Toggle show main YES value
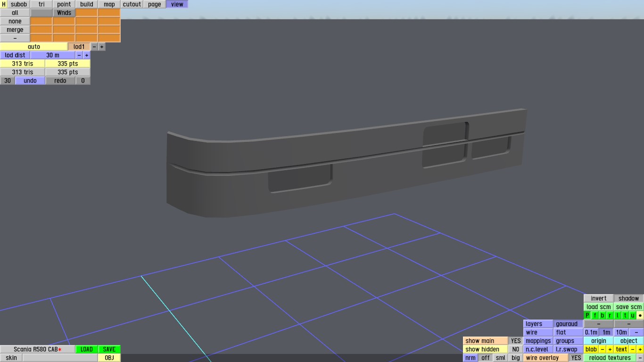 [x=516, y=341]
